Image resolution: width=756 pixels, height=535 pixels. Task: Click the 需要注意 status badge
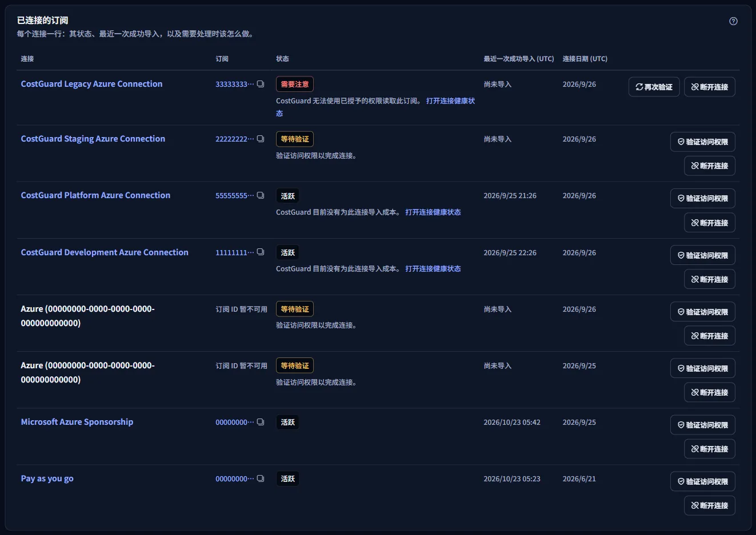coord(295,84)
